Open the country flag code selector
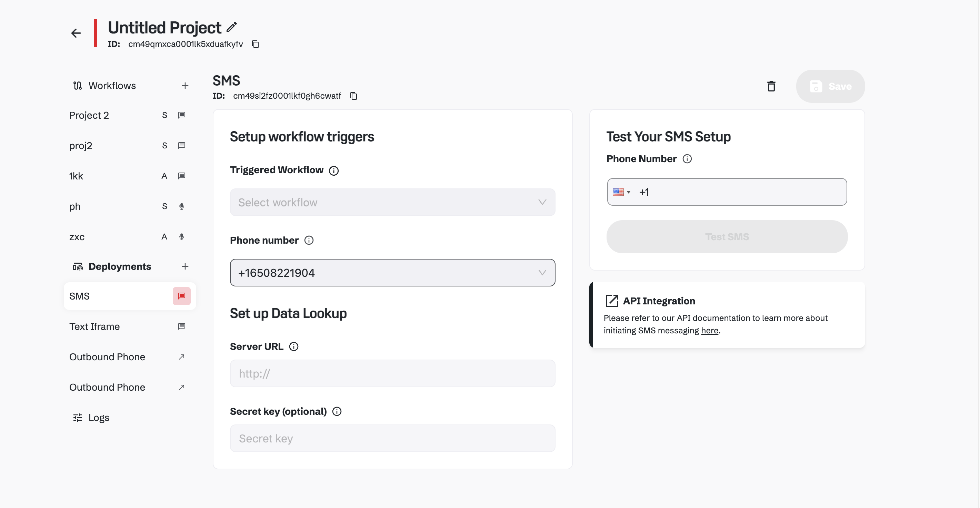The width and height of the screenshot is (980, 508). [x=621, y=192]
